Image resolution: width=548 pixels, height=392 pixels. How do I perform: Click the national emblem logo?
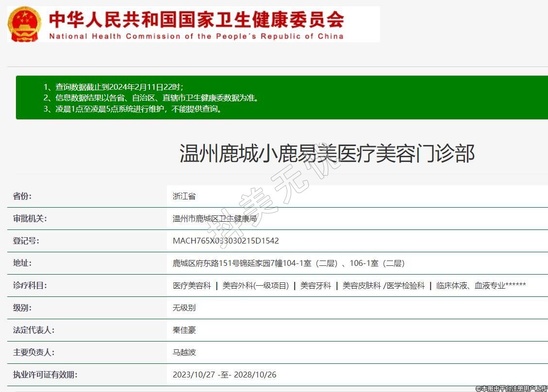pos(24,24)
